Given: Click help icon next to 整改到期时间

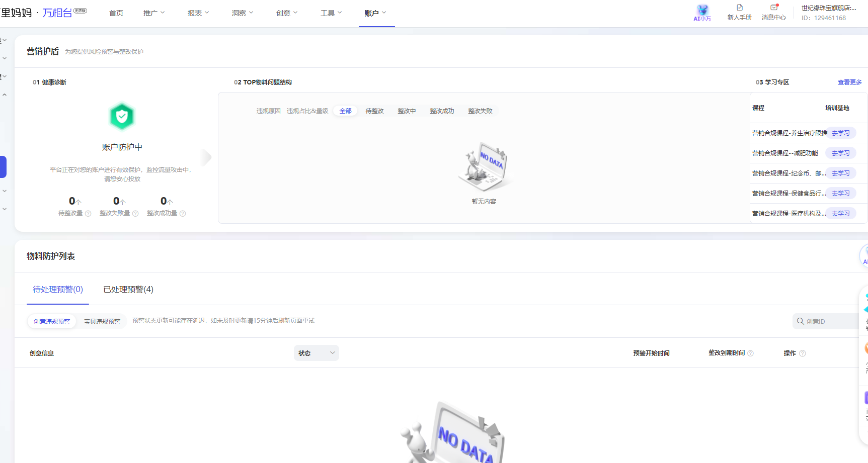Looking at the screenshot, I should pyautogui.click(x=750, y=353).
